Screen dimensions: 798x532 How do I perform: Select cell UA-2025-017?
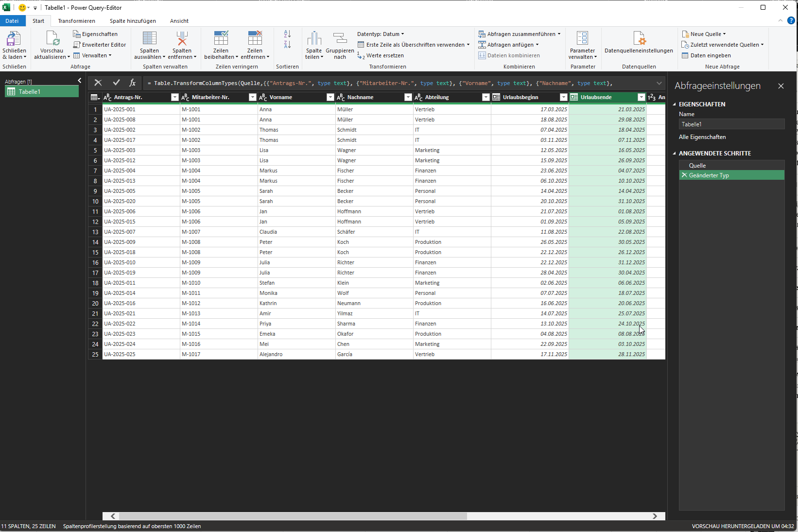click(x=141, y=140)
